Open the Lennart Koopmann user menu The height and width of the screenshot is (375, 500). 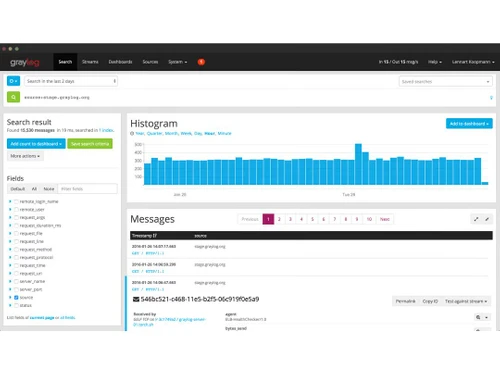point(473,62)
